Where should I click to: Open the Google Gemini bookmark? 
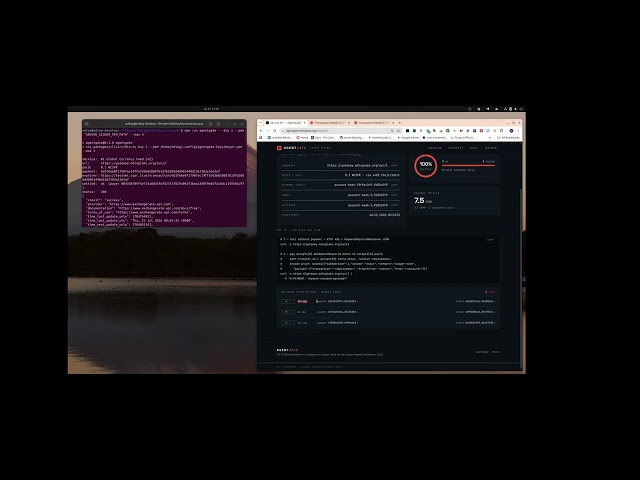coord(408,138)
